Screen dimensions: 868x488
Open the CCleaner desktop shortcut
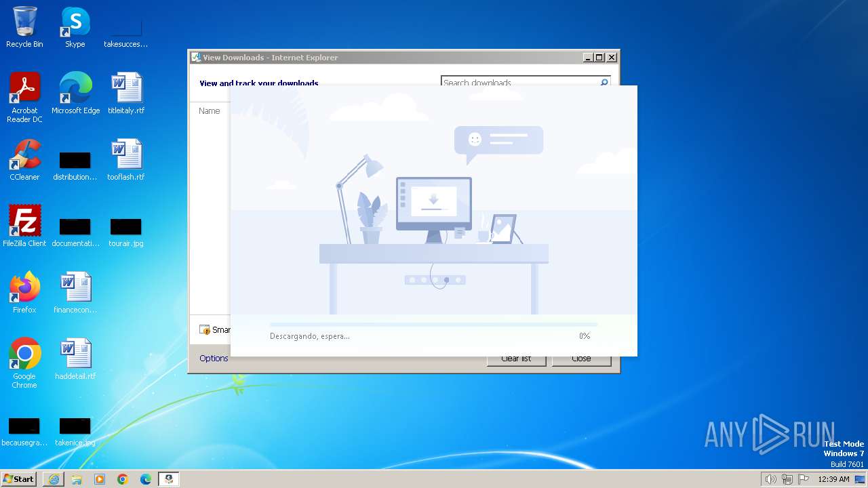[24, 160]
